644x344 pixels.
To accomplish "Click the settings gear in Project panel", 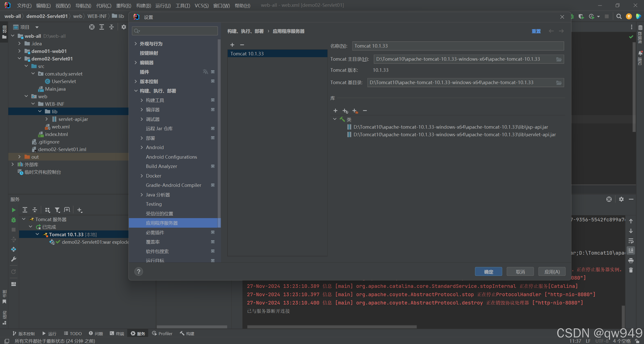I will click(x=124, y=27).
